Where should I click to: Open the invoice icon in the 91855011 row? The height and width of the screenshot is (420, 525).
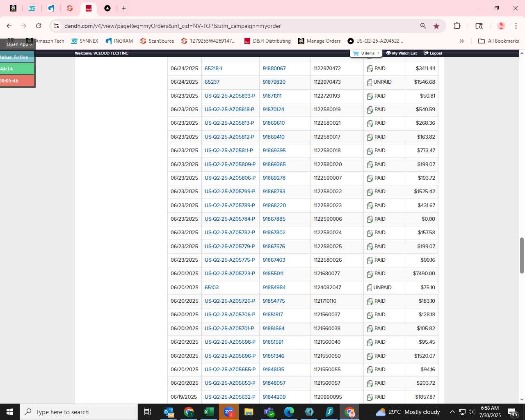point(370,274)
